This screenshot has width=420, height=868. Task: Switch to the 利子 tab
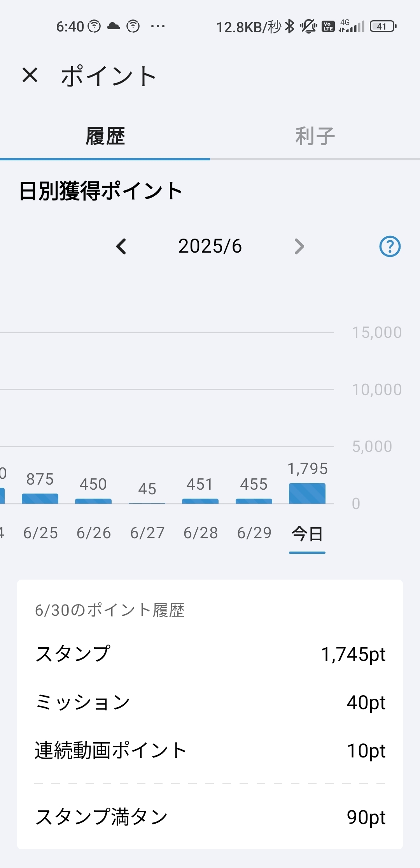[315, 136]
